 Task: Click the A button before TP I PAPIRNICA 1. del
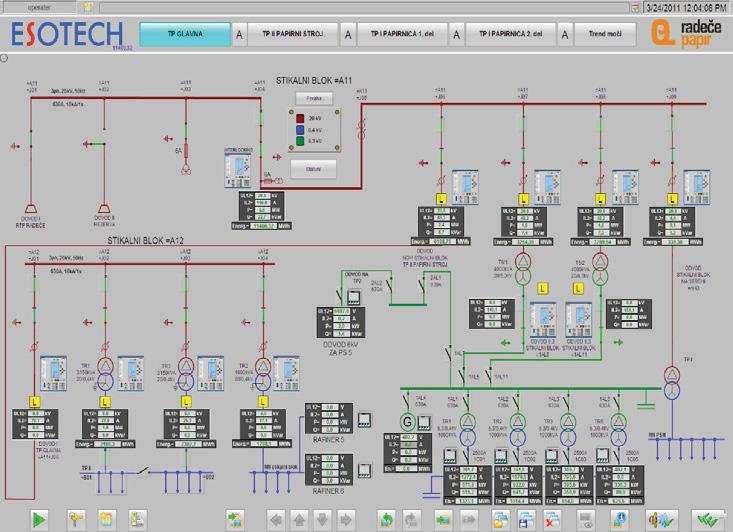pos(348,35)
